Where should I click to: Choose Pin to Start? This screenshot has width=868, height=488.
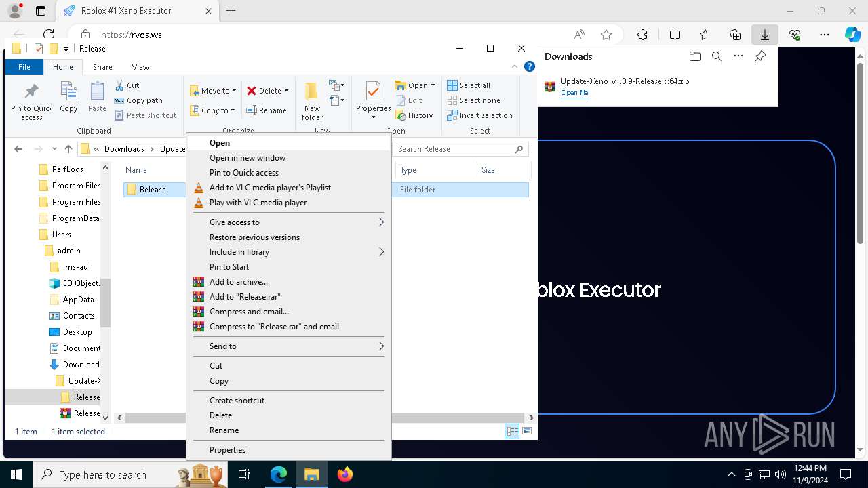(289, 267)
